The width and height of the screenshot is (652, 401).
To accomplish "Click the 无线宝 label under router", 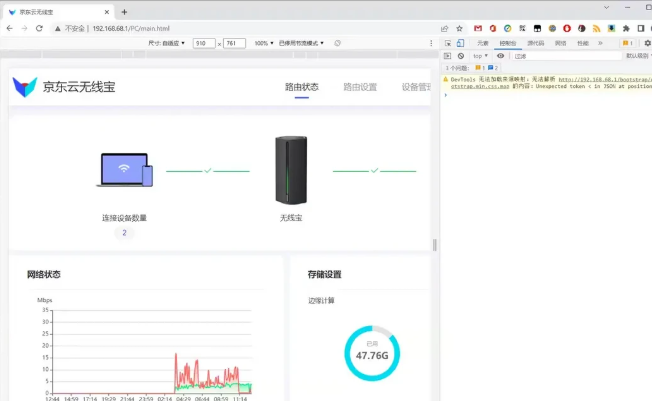I will [291, 218].
